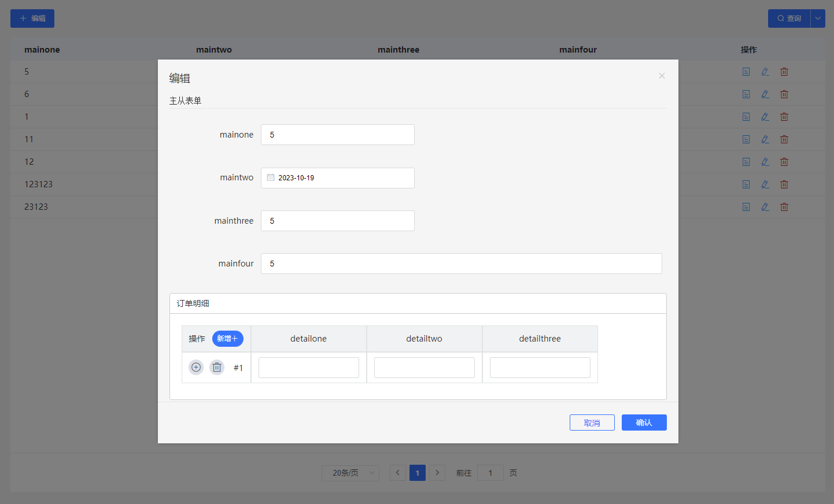Select page 1 in the pagination

[418, 473]
